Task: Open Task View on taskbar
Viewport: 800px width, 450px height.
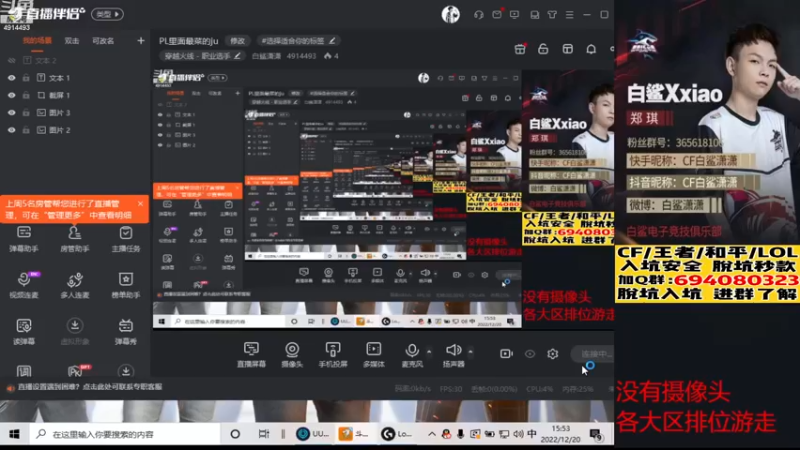Action: tap(264, 434)
